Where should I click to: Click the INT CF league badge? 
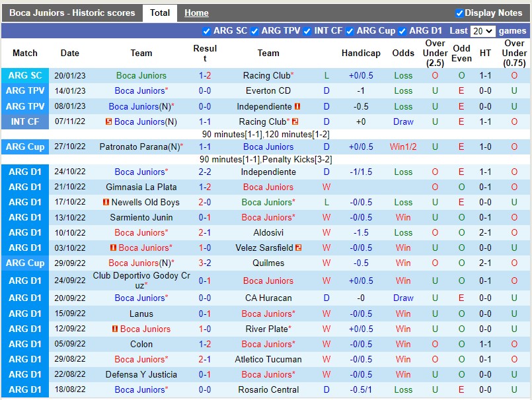point(25,121)
